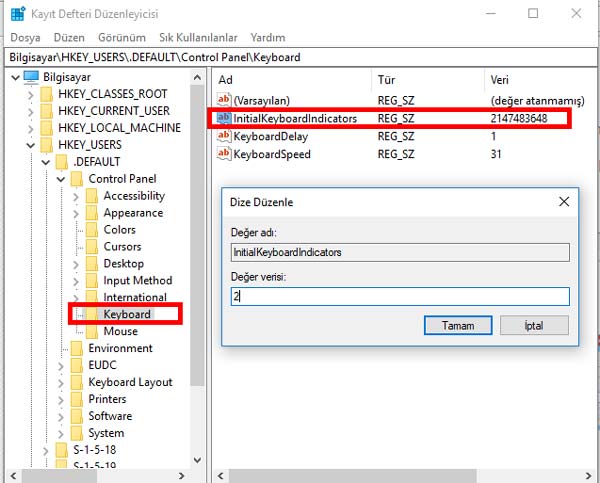The height and width of the screenshot is (483, 600).
Task: Expand the S-1-5-18 node arrow
Action: pyautogui.click(x=46, y=451)
